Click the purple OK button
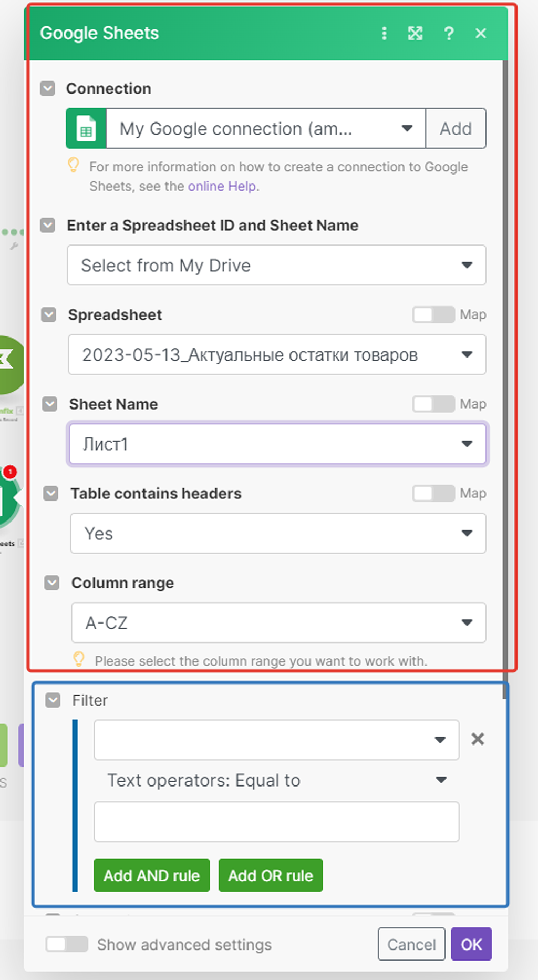538x980 pixels. click(x=471, y=944)
